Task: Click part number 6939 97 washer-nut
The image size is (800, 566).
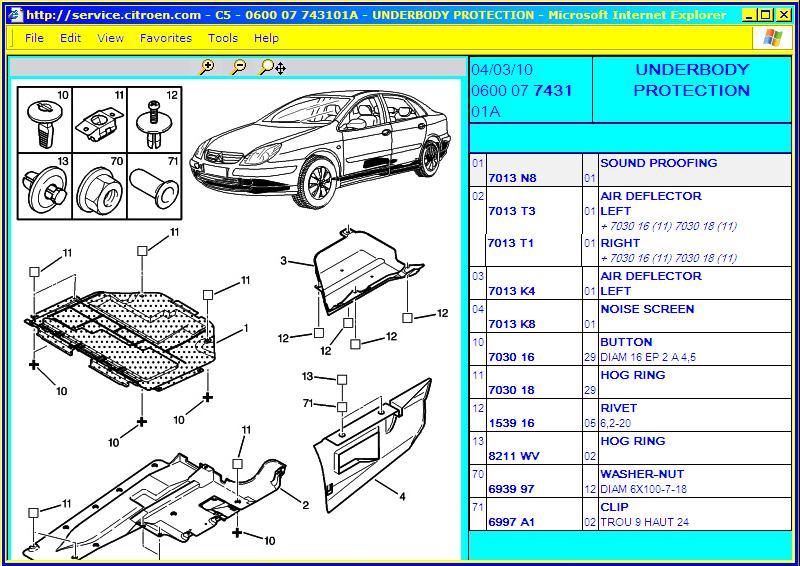Action: coord(511,489)
